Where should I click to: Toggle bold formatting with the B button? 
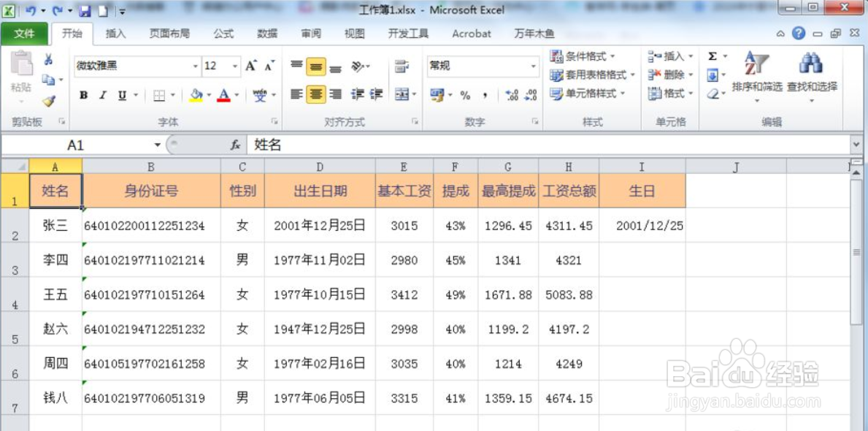(83, 96)
